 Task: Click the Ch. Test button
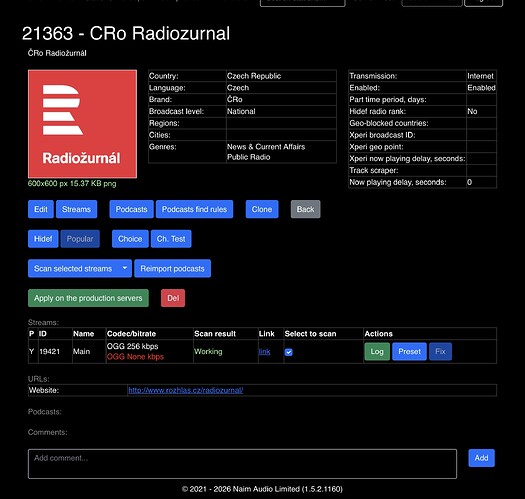point(171,239)
